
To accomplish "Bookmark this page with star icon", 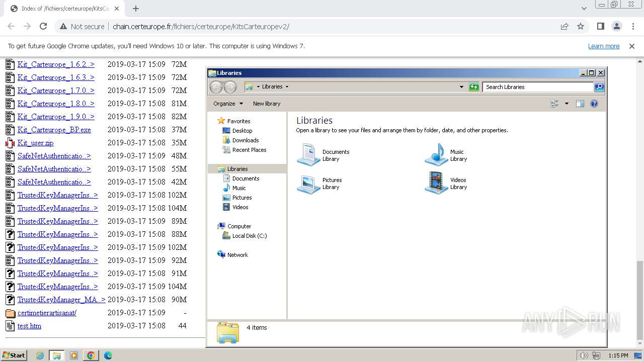I will click(581, 27).
